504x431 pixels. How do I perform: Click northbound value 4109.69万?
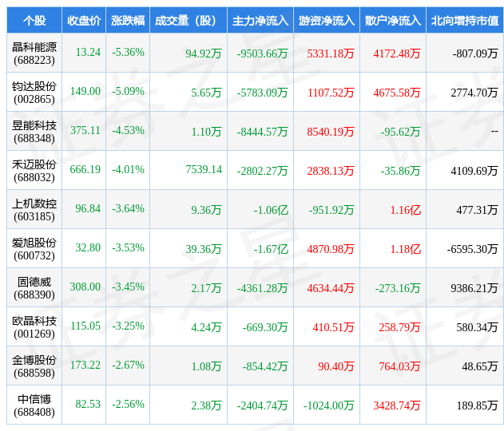474,171
